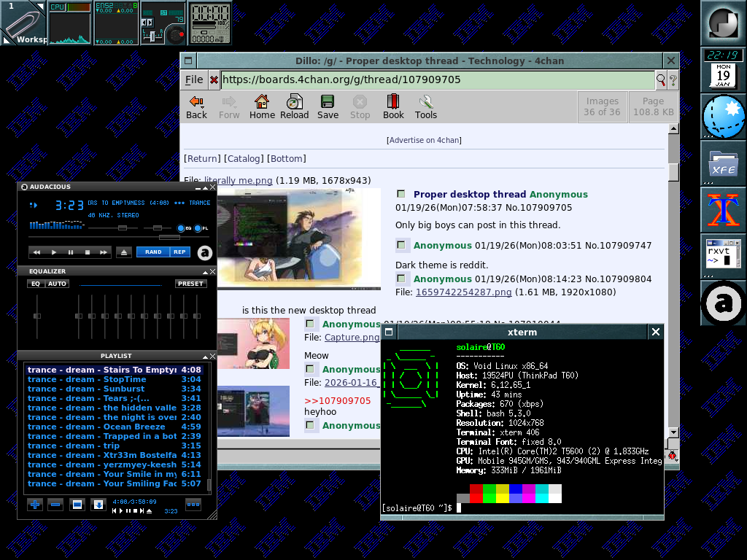Image resolution: width=747 pixels, height=560 pixels.
Task: Click playlist misc options arrow button
Action: tap(98, 505)
